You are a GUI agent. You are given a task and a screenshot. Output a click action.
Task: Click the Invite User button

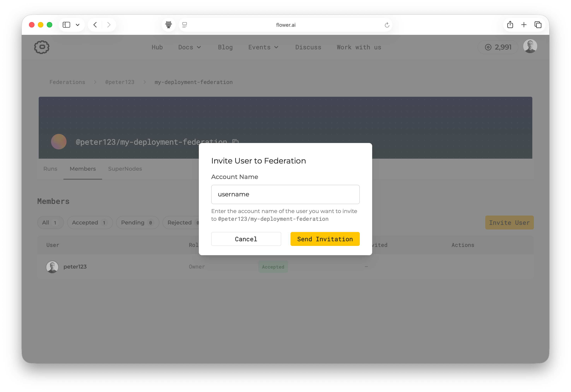(x=509, y=223)
